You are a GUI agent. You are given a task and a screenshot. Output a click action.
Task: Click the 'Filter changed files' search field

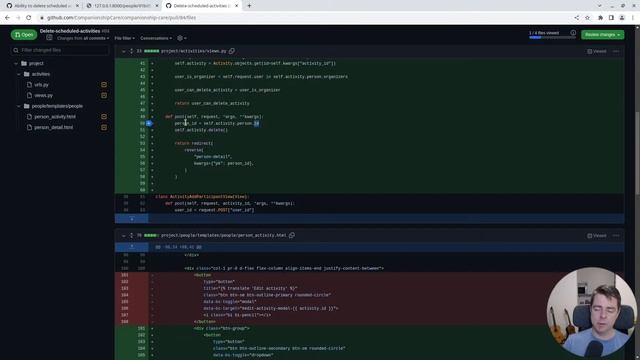click(x=60, y=50)
